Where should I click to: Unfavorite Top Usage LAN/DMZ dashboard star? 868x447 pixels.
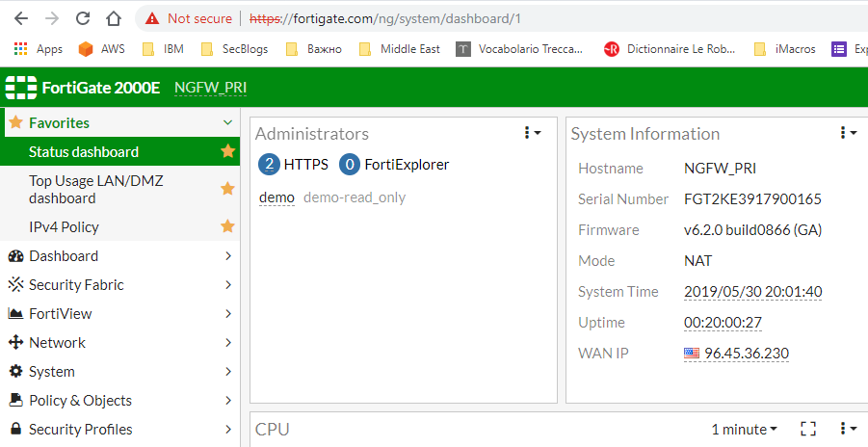(x=227, y=189)
